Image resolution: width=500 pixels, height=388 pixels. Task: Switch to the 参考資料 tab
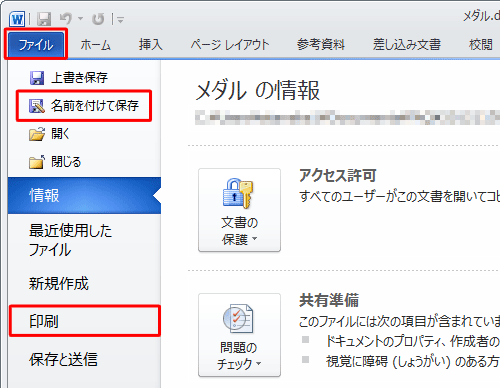[321, 44]
